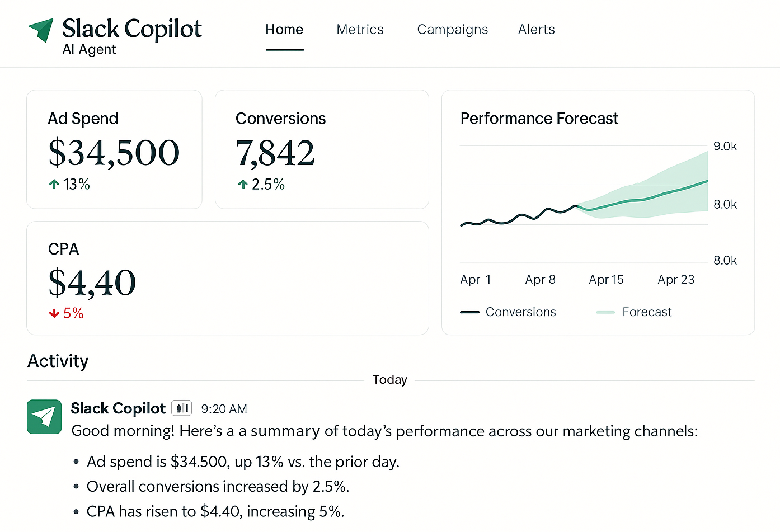Switch to the Metrics tab
The image size is (780, 532).
coord(360,29)
